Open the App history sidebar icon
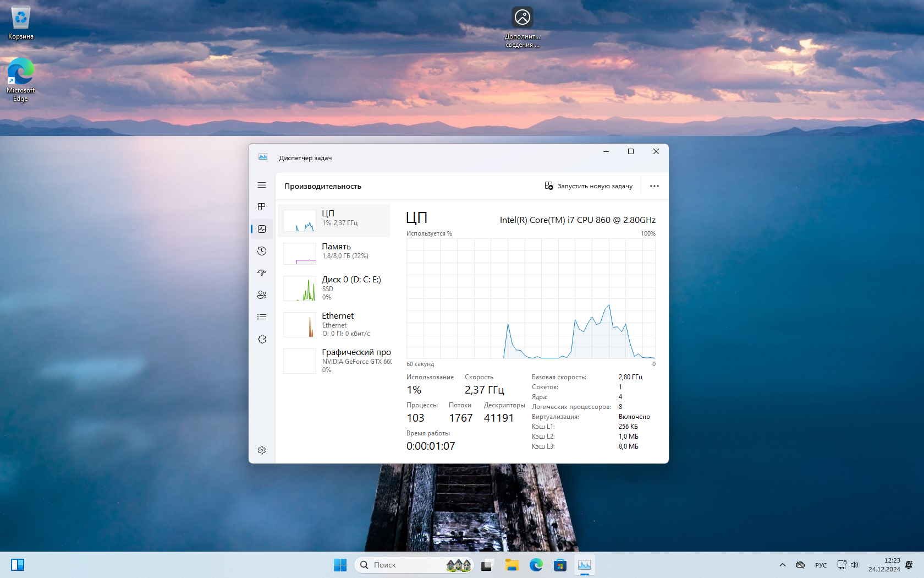Viewport: 924px width, 578px height. pos(262,251)
